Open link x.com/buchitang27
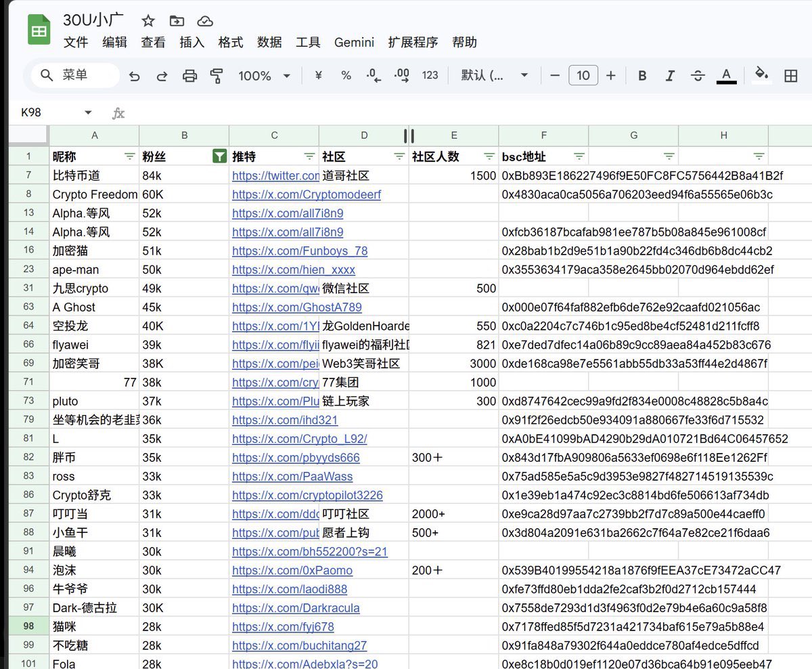The image size is (812, 669). [299, 645]
